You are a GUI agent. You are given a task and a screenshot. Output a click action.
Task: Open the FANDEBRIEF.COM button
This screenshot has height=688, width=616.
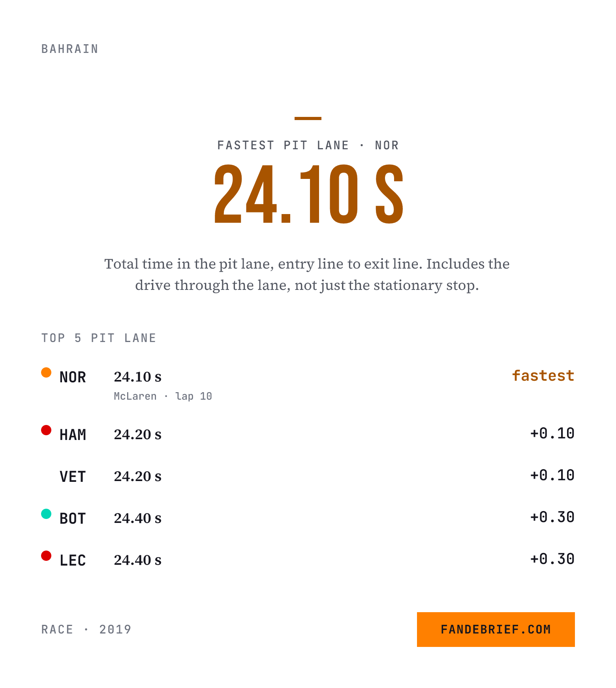tap(496, 629)
